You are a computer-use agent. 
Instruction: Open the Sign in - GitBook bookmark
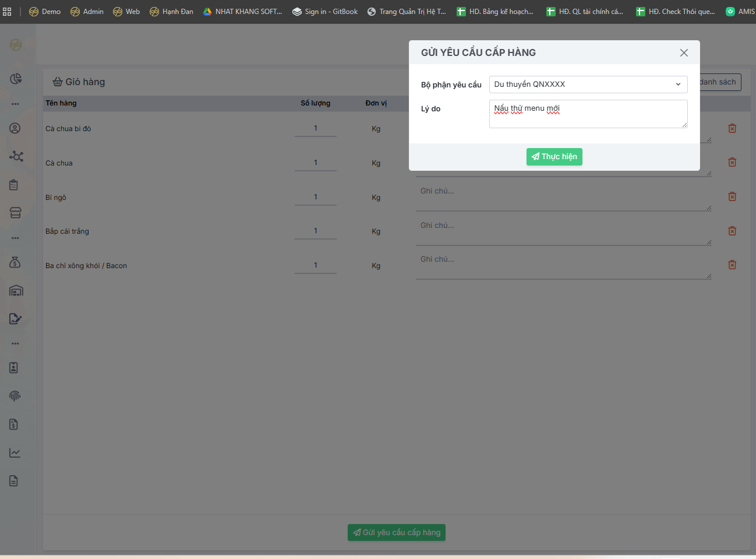[x=325, y=12]
